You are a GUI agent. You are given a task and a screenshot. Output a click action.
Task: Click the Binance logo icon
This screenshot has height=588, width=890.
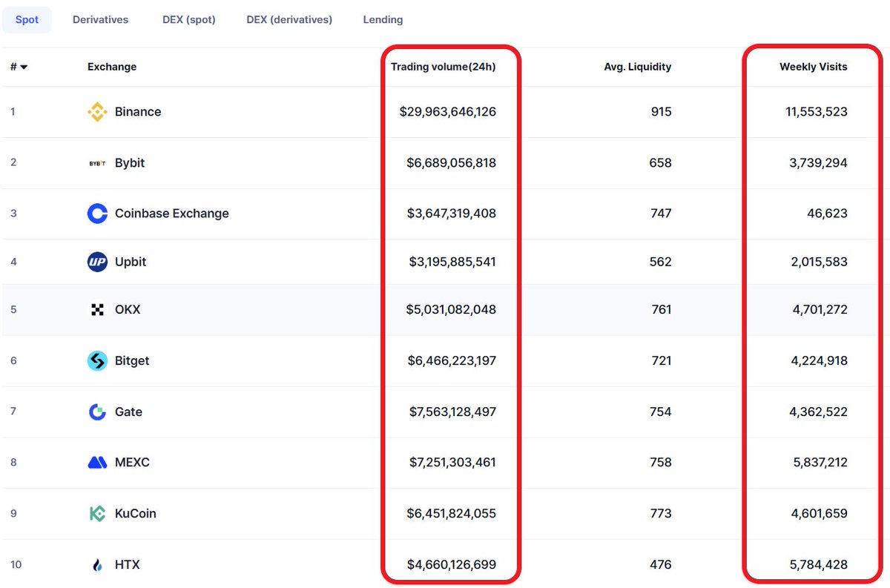click(x=97, y=112)
